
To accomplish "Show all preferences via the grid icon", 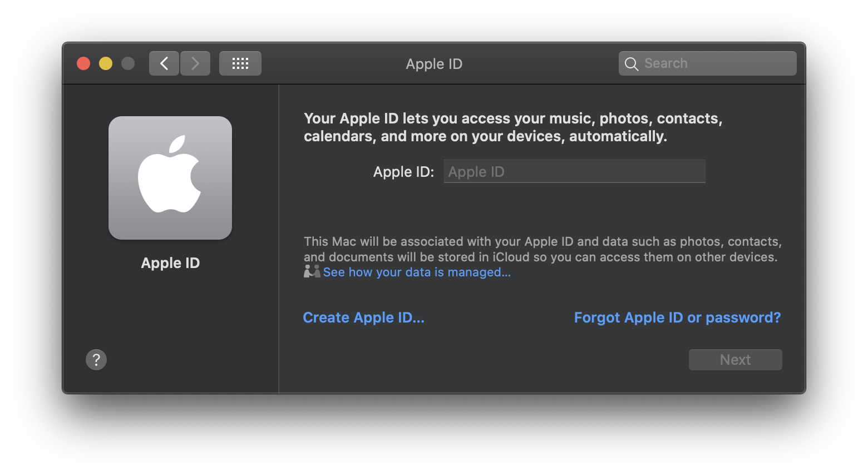I will (240, 63).
